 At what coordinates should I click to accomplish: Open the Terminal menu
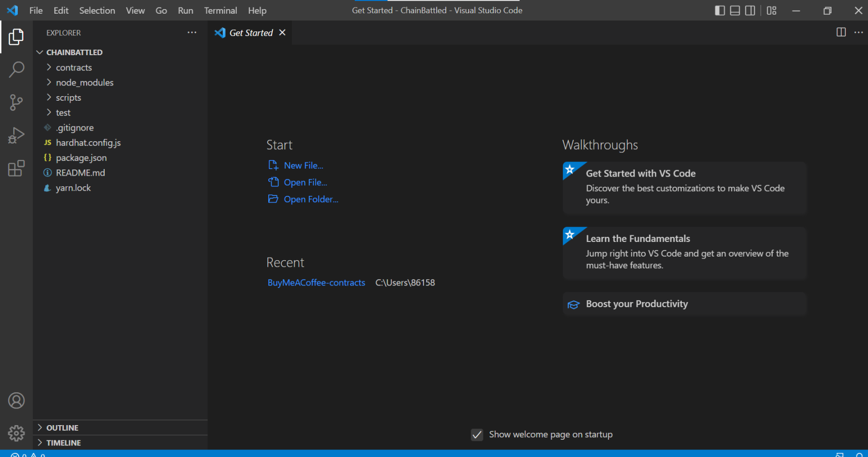coord(220,11)
